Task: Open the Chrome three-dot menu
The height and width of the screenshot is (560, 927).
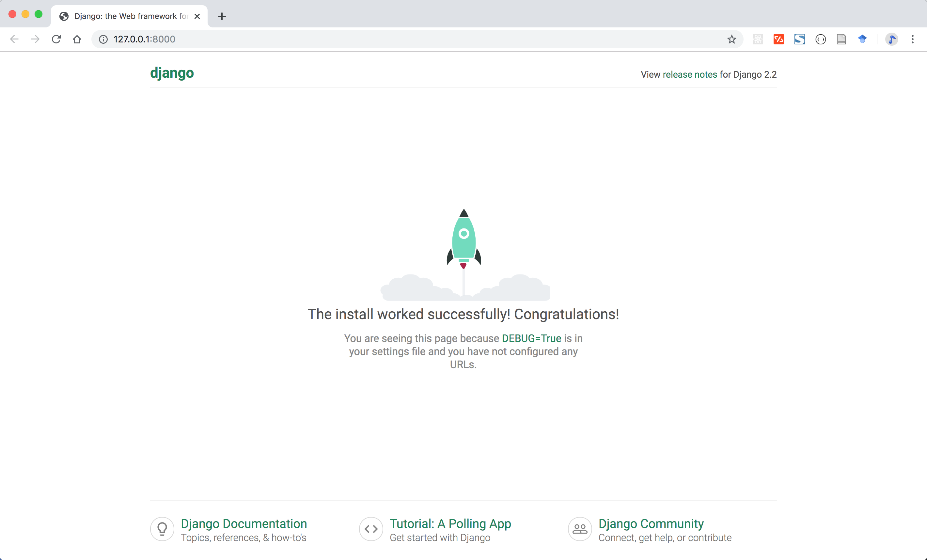Action: 912,39
